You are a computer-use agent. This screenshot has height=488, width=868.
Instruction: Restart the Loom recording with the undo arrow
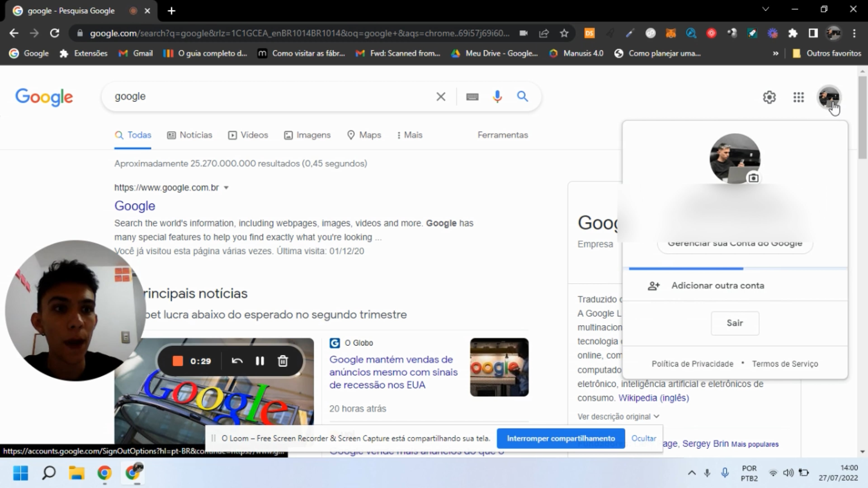click(237, 361)
